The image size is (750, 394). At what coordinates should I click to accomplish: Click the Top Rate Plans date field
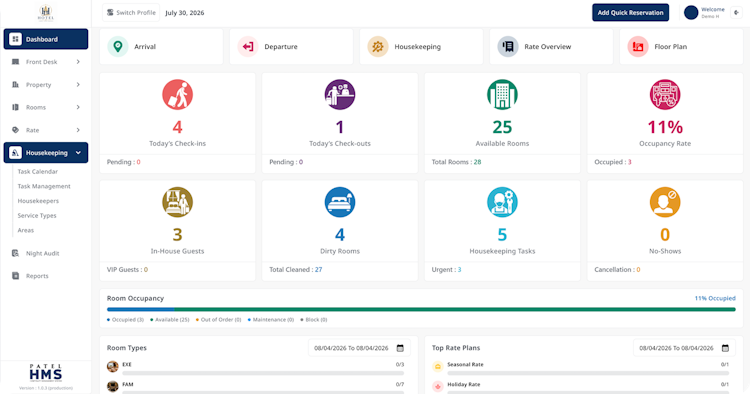point(684,348)
